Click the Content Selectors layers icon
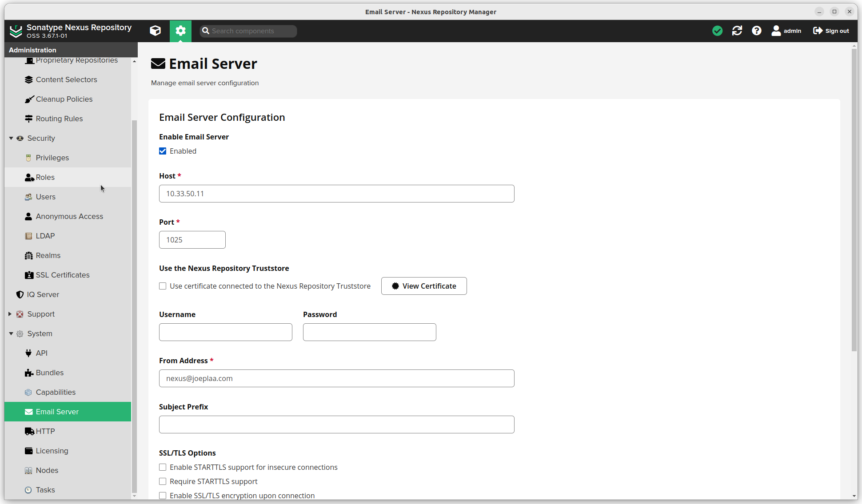Image resolution: width=862 pixels, height=504 pixels. pos(29,79)
